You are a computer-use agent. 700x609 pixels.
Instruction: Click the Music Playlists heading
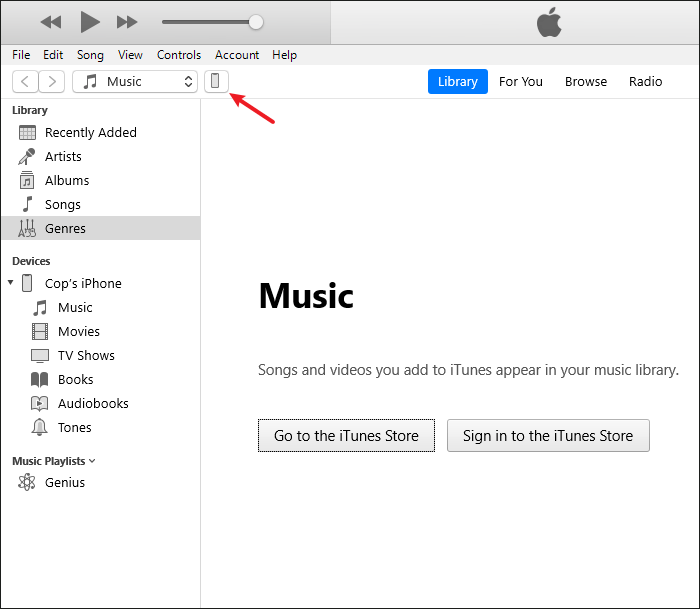(x=49, y=461)
